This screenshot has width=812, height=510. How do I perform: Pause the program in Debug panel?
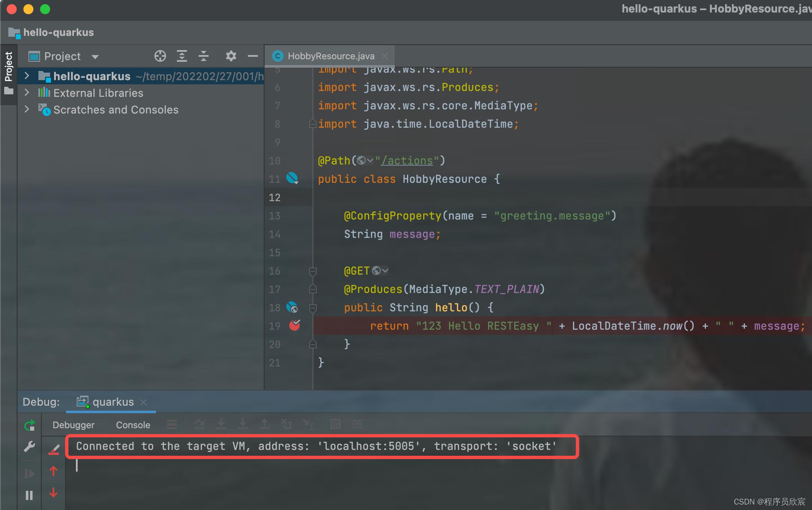pos(29,495)
